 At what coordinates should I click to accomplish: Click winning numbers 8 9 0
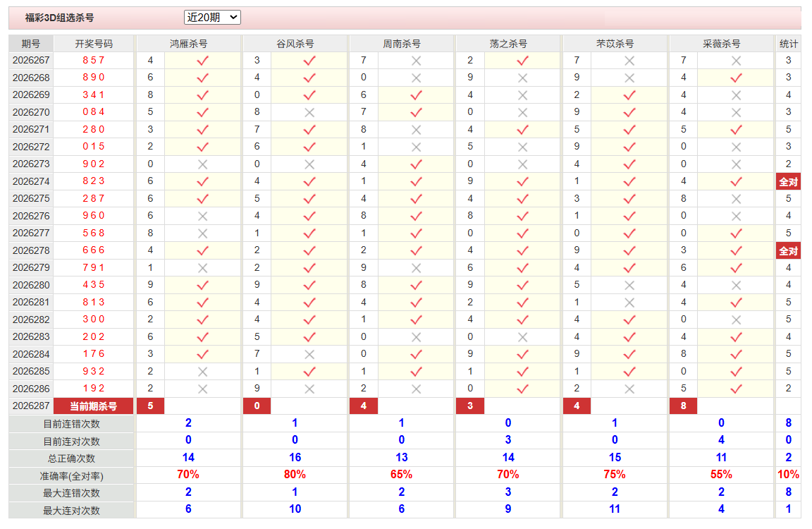(94, 77)
